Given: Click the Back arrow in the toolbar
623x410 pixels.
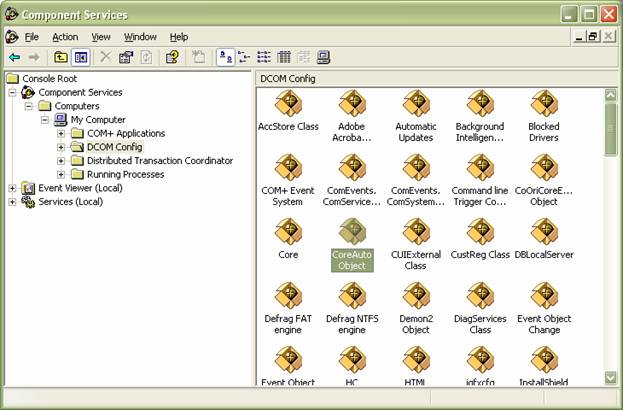Looking at the screenshot, I should click(x=14, y=57).
